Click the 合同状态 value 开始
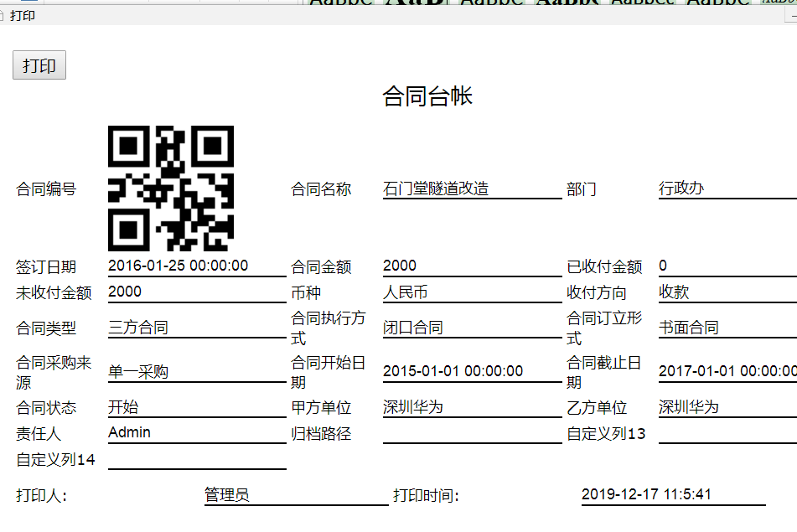This screenshot has width=797, height=532. coord(123,406)
